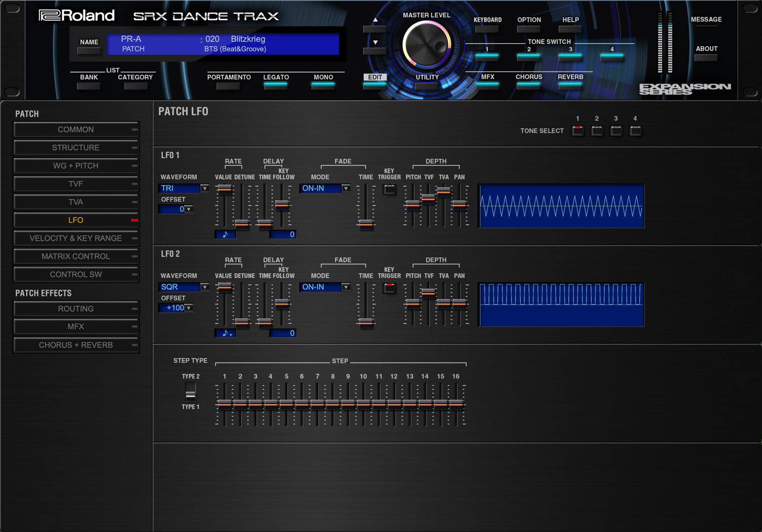Open the LFO 1 Waveform dropdown
The image size is (762, 532).
point(204,188)
